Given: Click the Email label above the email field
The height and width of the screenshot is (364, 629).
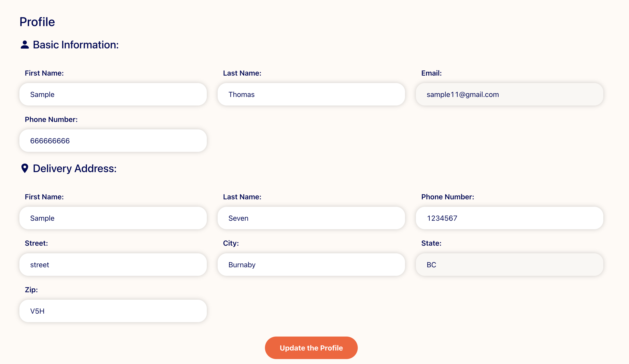Looking at the screenshot, I should pyautogui.click(x=431, y=73).
